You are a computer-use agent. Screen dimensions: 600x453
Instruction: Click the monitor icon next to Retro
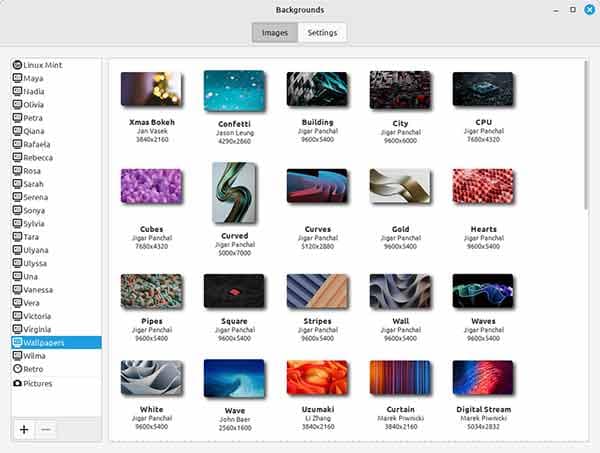[17, 368]
